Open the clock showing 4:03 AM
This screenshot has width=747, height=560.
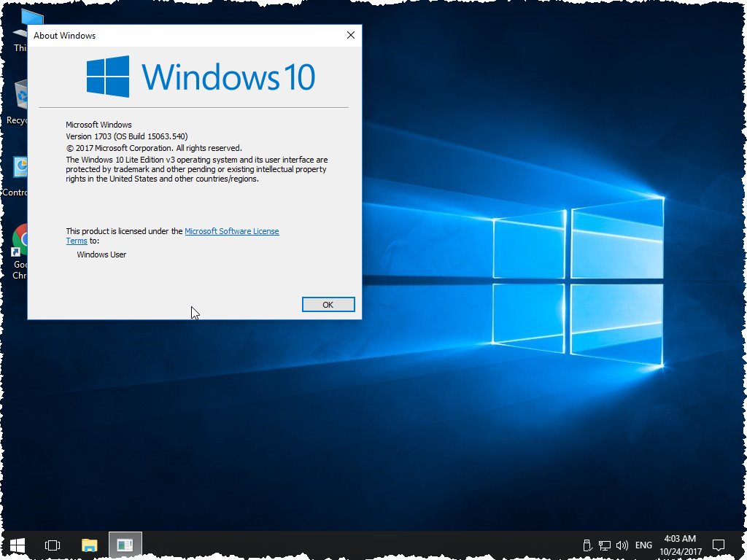tap(681, 545)
